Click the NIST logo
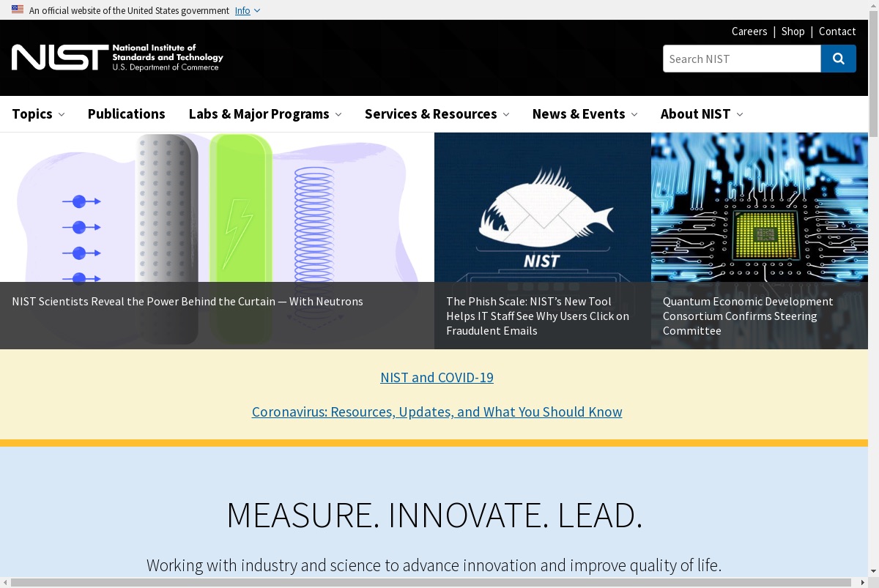 pyautogui.click(x=117, y=57)
